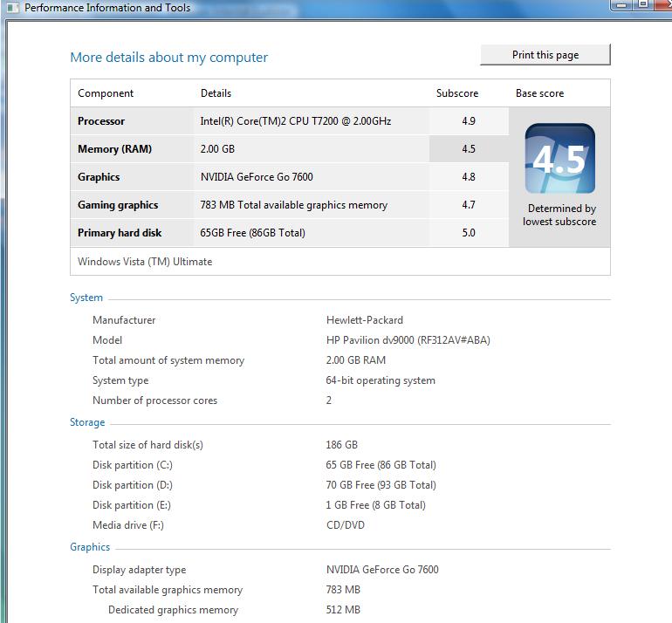This screenshot has width=672, height=623.
Task: Click the Manufacturer label
Action: click(124, 320)
